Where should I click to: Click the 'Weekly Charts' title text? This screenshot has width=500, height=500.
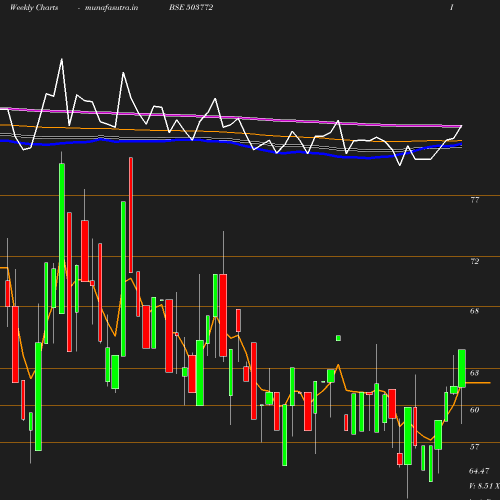34,7
